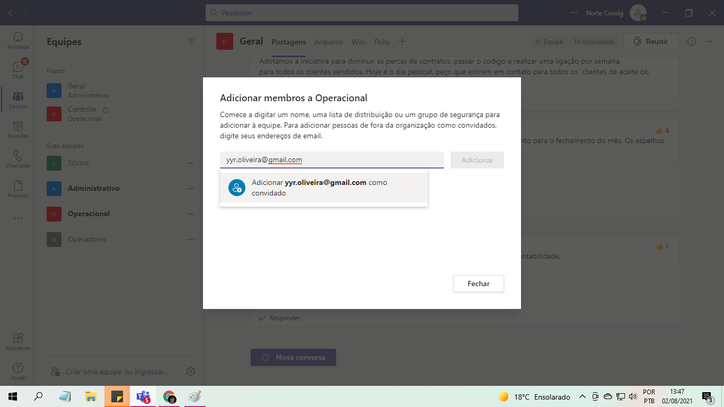This screenshot has width=724, height=407.
Task: Click the thumbs-up reaction with 4
Action: 662,131
